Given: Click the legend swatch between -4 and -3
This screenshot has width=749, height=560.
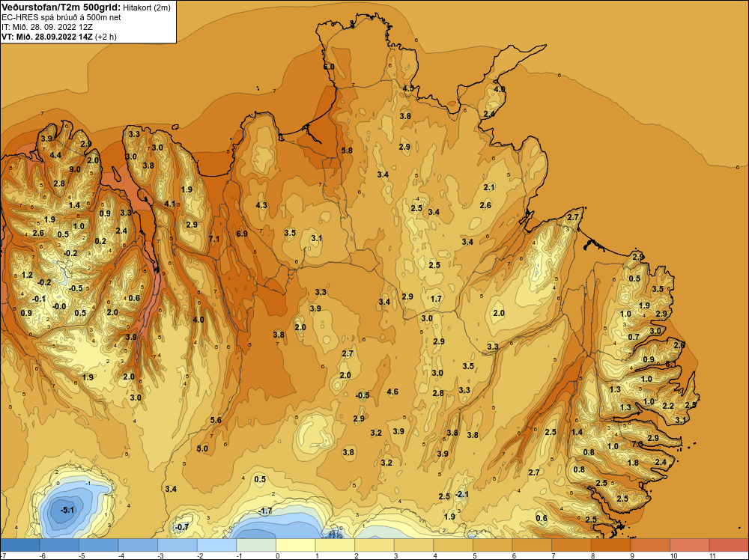Looking at the screenshot, I should [x=138, y=545].
